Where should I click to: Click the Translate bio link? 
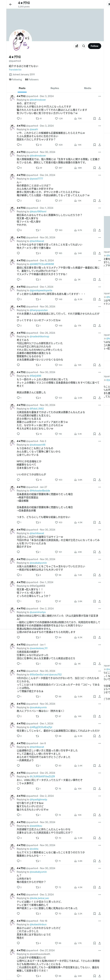point(15,70)
